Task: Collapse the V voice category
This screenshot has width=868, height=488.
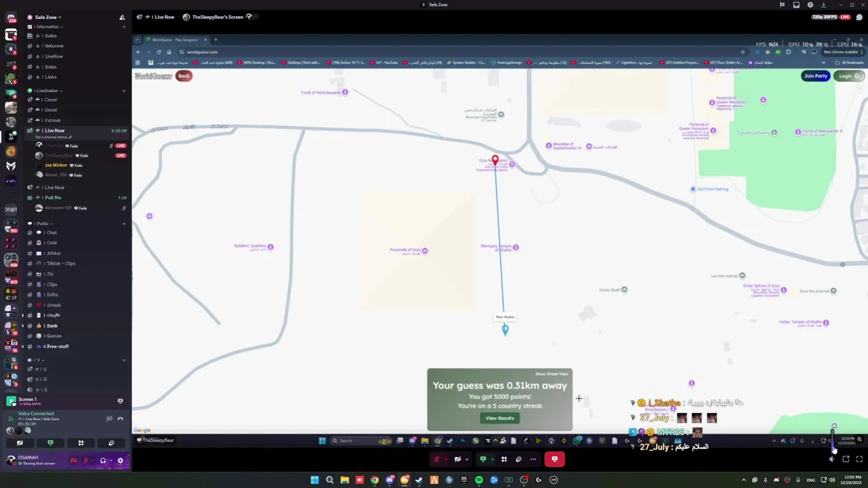Action: pyautogui.click(x=37, y=360)
